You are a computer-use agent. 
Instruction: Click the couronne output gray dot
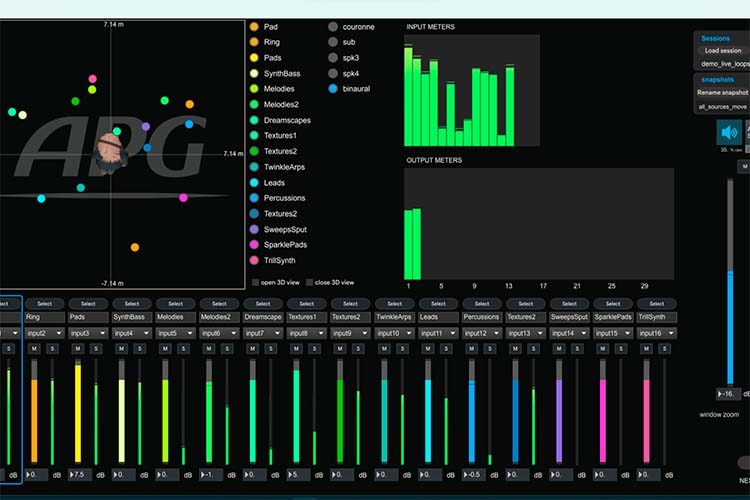pyautogui.click(x=333, y=27)
